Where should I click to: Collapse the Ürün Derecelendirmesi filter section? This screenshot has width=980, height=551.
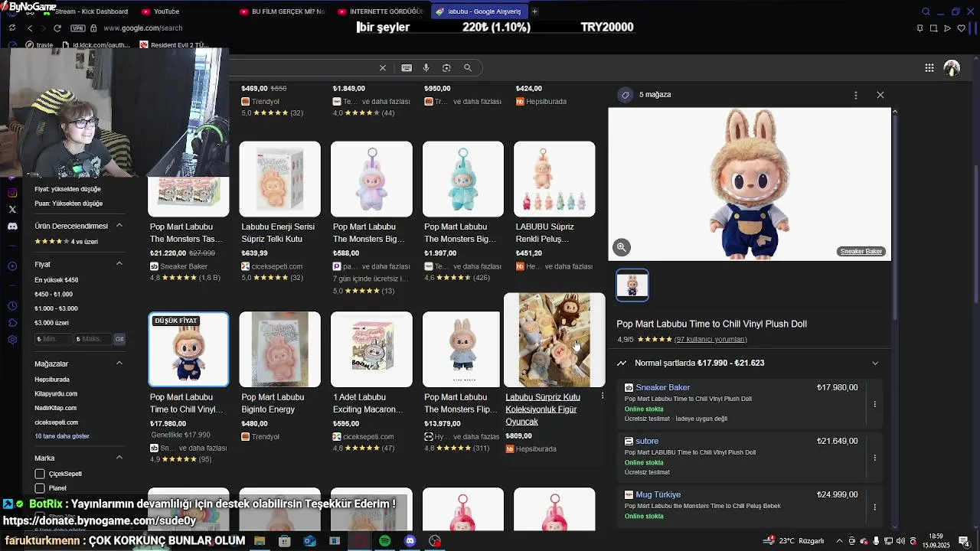click(x=119, y=226)
